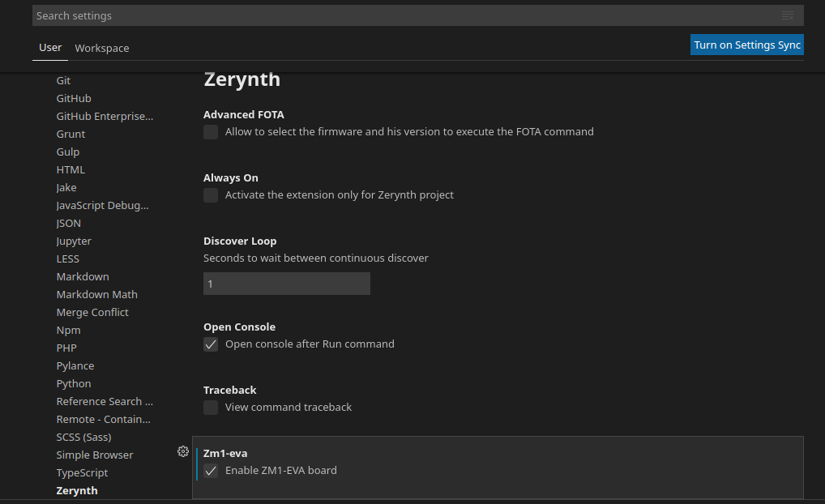Click the Discover Loop seconds input
The image size is (825, 504).
coord(287,284)
